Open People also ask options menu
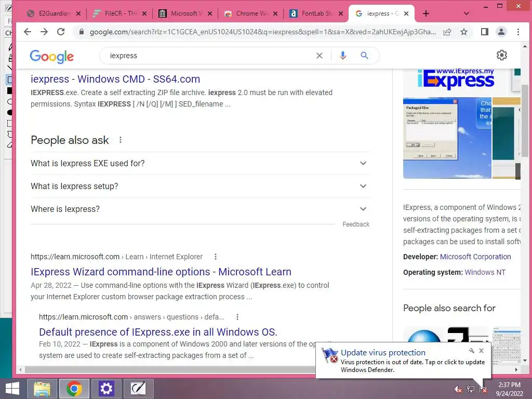 point(120,140)
